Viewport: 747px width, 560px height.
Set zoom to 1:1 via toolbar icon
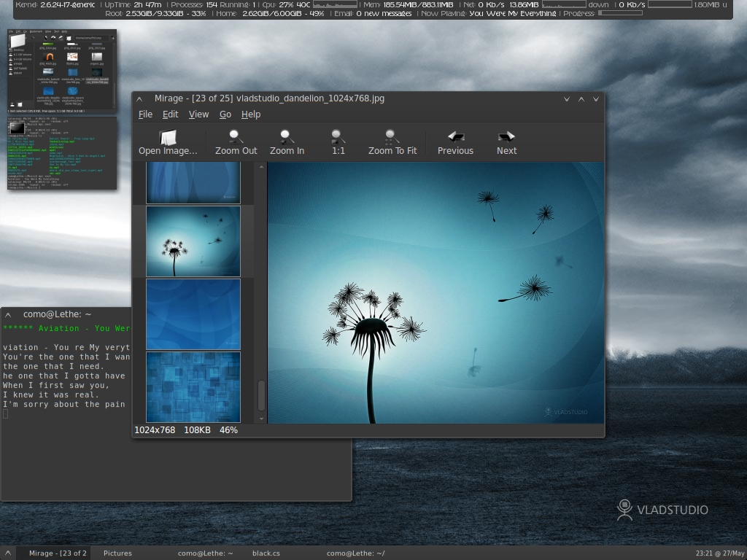[x=338, y=136]
